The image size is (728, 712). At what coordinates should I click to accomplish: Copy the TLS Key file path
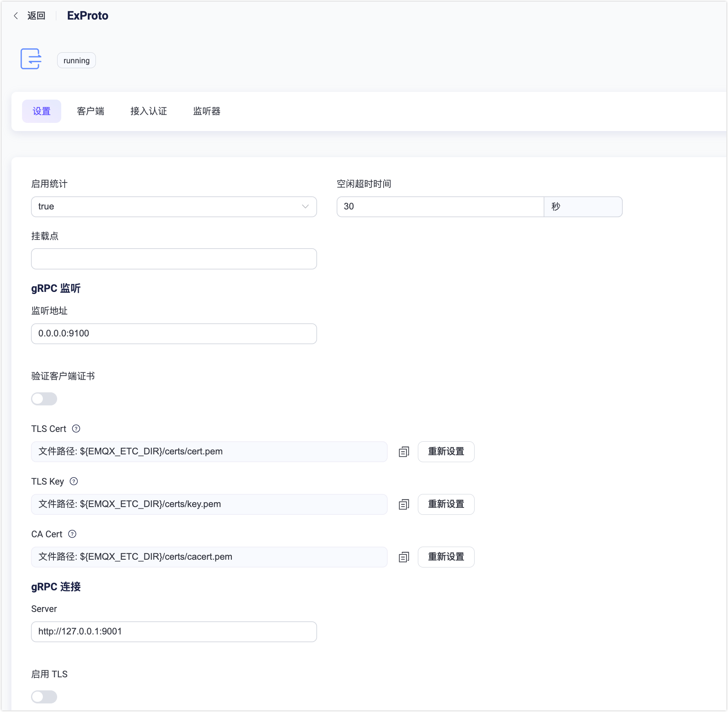coord(404,505)
